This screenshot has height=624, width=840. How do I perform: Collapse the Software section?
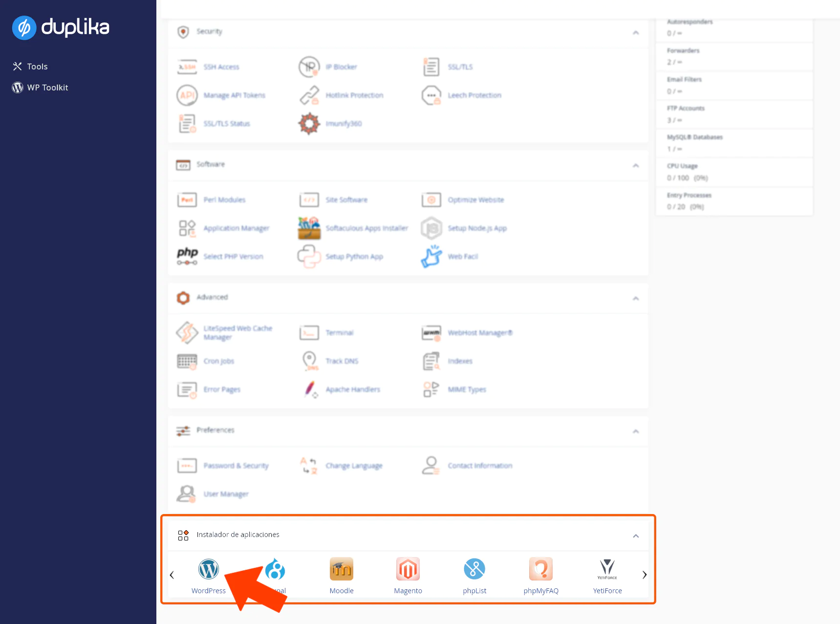tap(636, 166)
